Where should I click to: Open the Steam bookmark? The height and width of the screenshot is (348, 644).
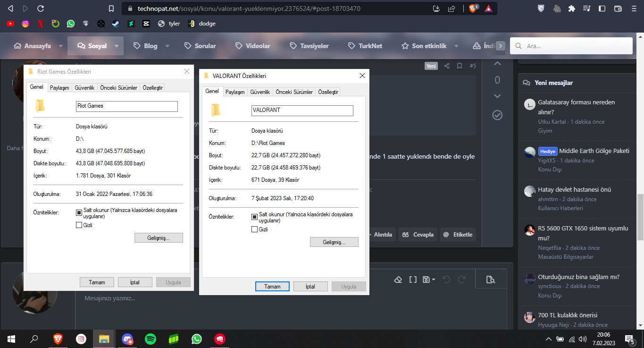click(x=116, y=24)
